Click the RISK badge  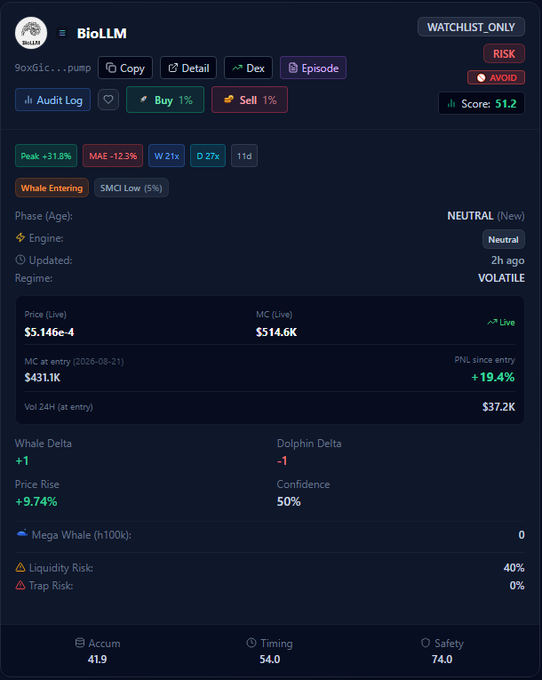[504, 54]
